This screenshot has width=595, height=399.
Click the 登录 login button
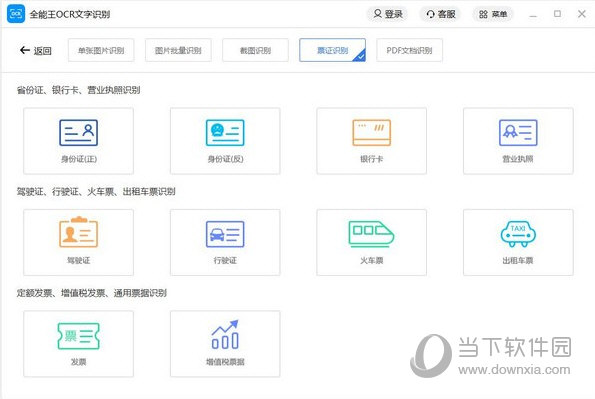(388, 14)
